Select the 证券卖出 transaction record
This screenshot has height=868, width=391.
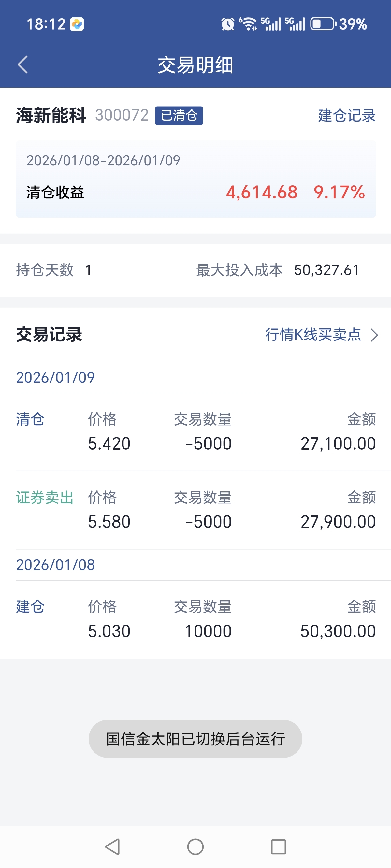click(195, 510)
